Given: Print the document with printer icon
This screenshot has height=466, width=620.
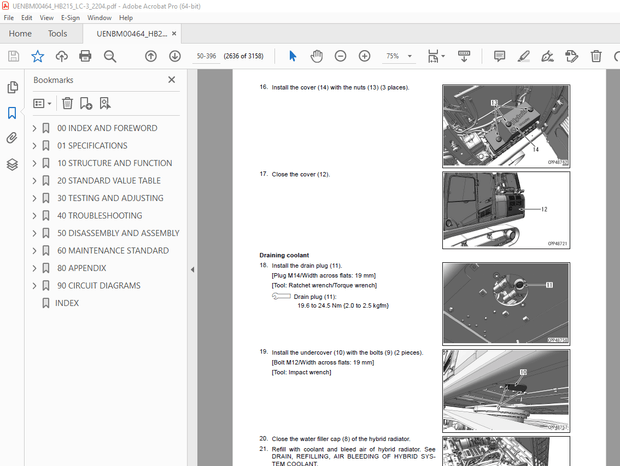Looking at the screenshot, I should [x=85, y=56].
